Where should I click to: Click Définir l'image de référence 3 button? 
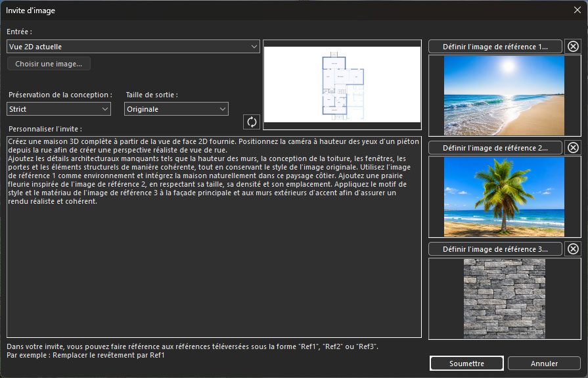(x=495, y=249)
